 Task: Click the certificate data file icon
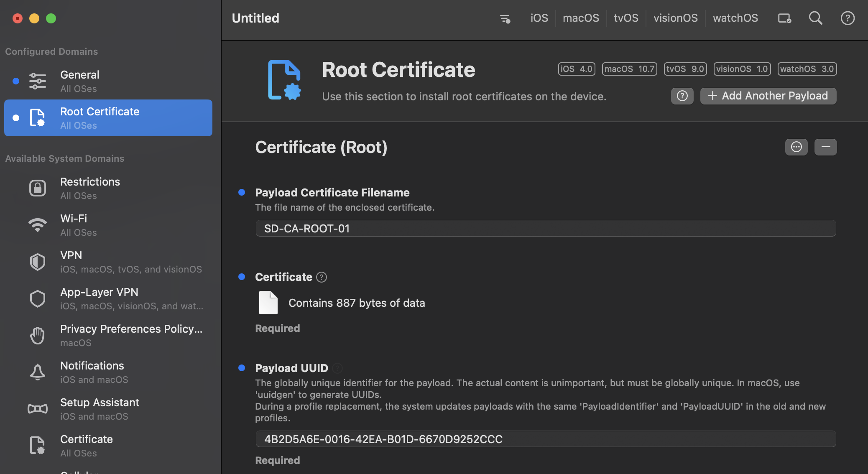coord(268,303)
